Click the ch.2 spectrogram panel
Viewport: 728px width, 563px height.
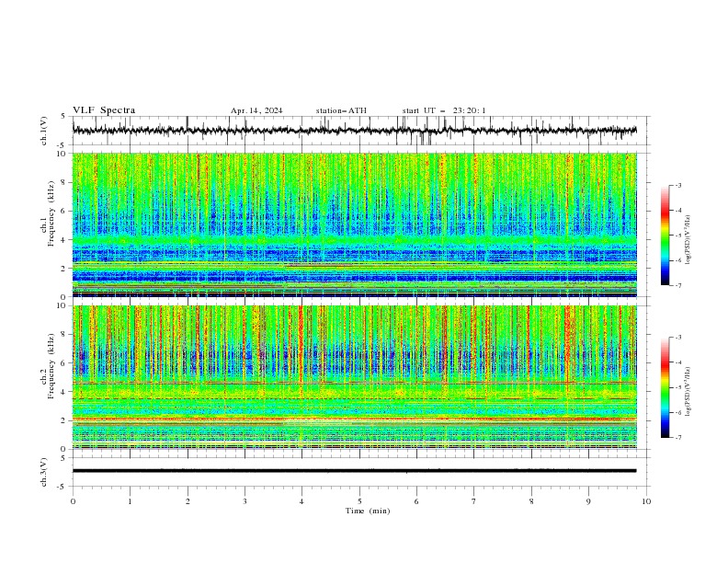click(x=354, y=377)
